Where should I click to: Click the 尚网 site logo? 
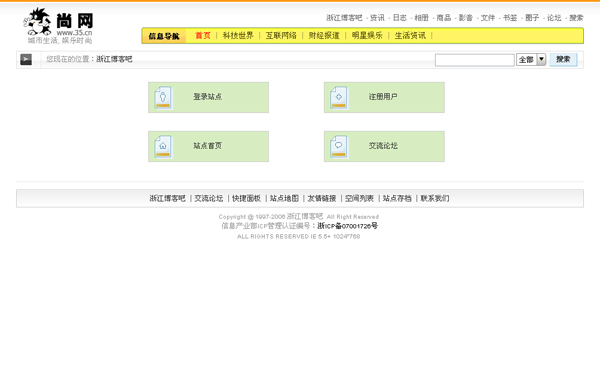click(x=58, y=25)
